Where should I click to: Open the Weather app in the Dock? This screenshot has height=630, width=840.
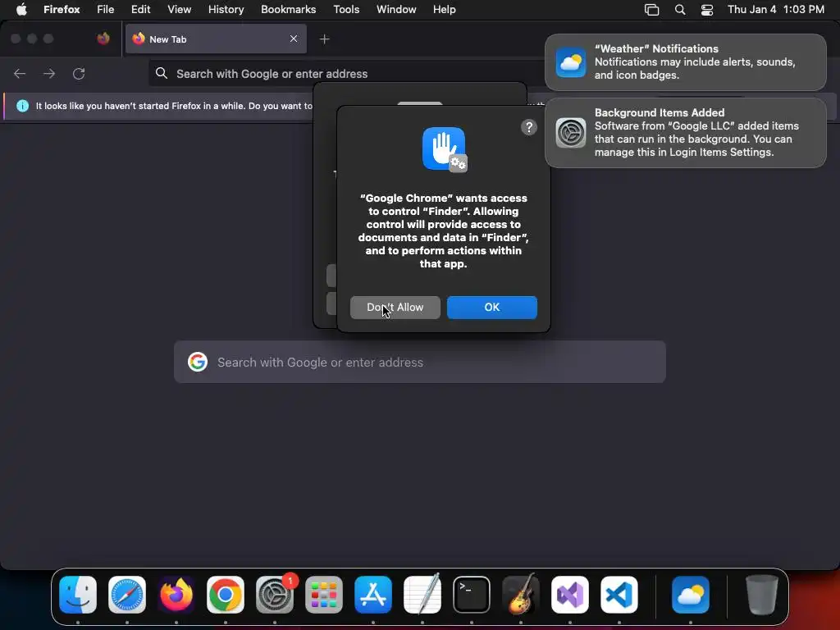click(x=691, y=595)
